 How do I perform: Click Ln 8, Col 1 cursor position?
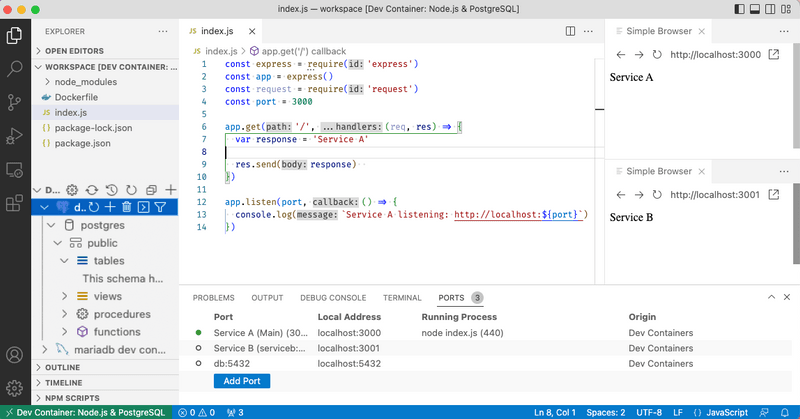click(x=555, y=412)
